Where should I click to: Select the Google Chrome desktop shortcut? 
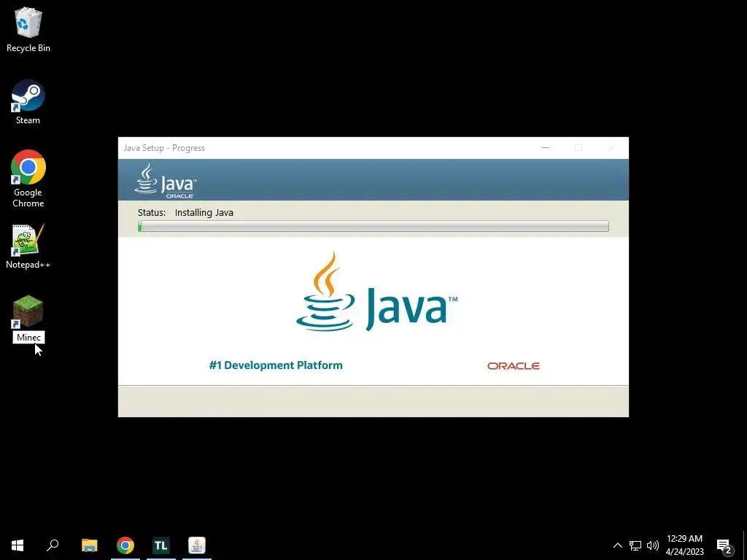[x=28, y=179]
